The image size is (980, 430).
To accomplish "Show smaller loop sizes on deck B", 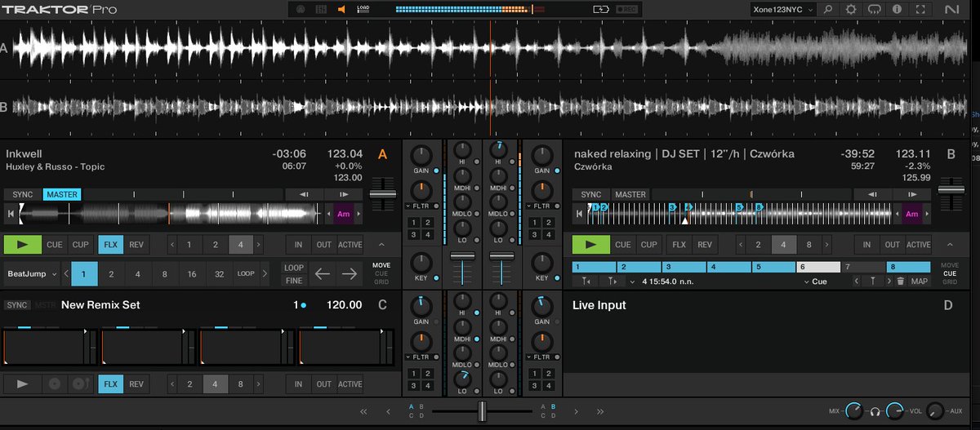I will [x=741, y=244].
